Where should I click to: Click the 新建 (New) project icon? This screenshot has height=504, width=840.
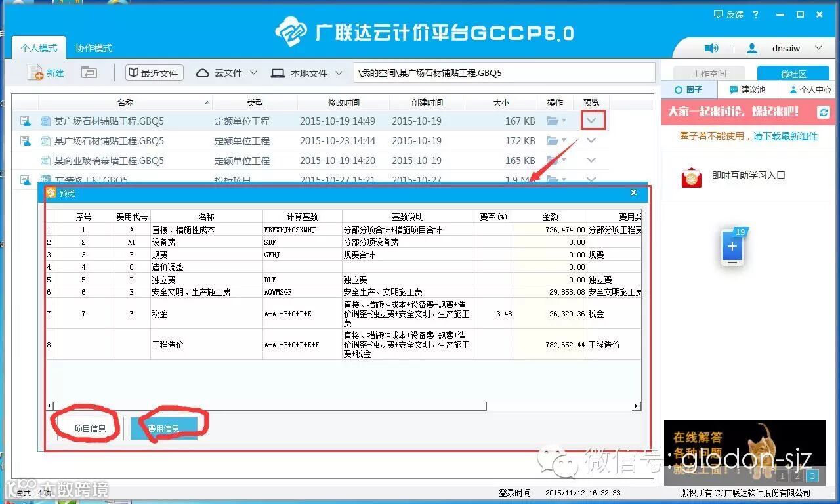35,72
